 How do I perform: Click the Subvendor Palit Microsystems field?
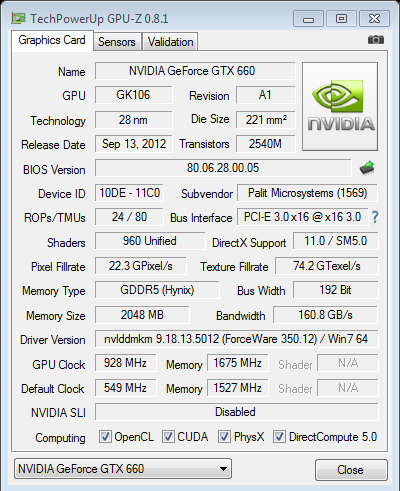click(x=307, y=193)
